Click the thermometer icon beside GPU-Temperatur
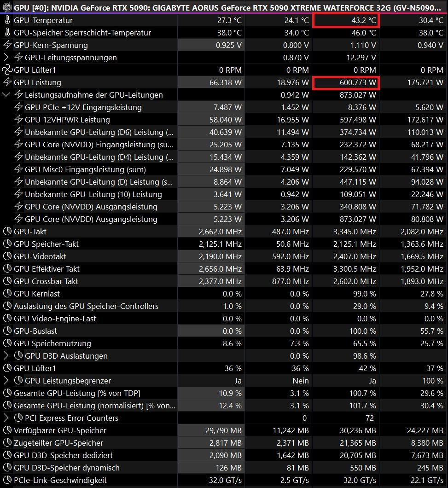The height and width of the screenshot is (488, 448). click(x=7, y=20)
